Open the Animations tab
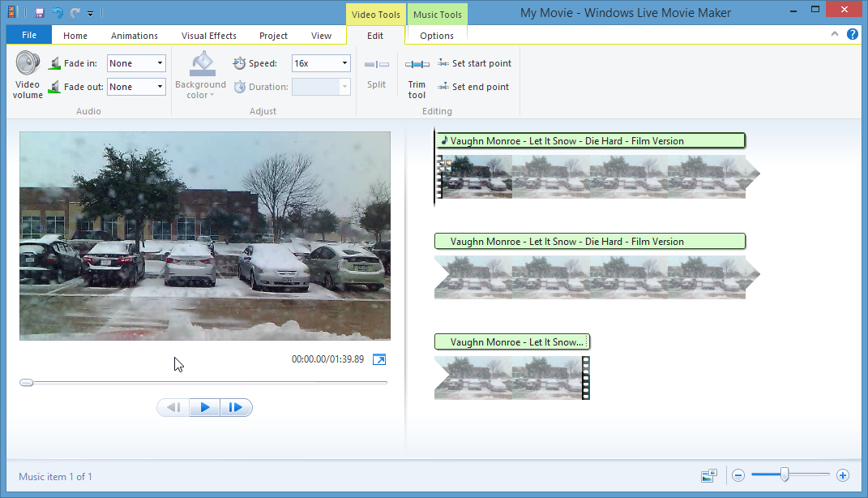This screenshot has height=498, width=868. [x=135, y=36]
